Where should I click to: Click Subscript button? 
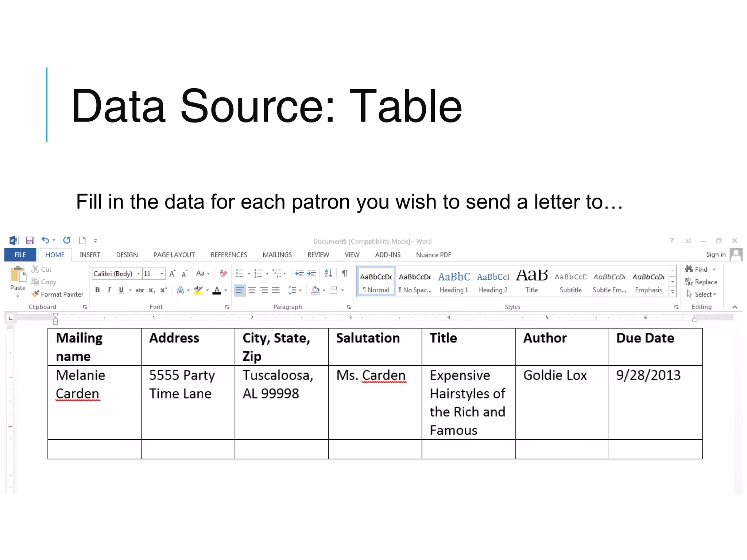(152, 290)
